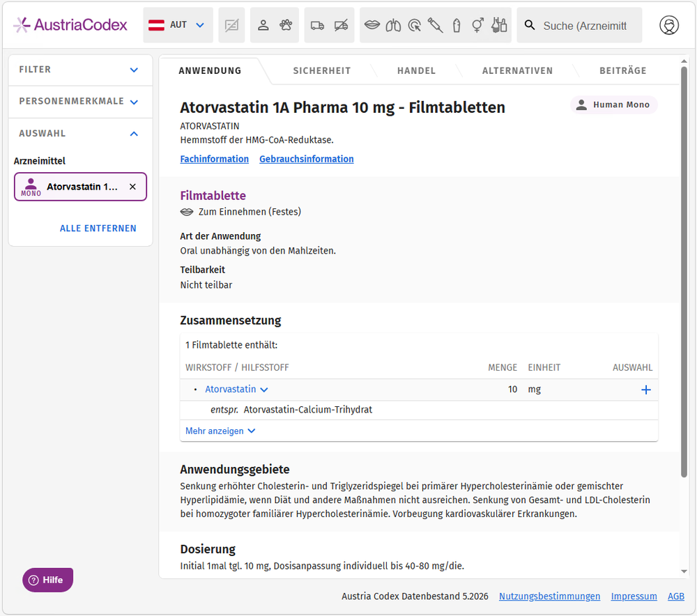Collapse the AUSWAHL panel

pyautogui.click(x=80, y=133)
